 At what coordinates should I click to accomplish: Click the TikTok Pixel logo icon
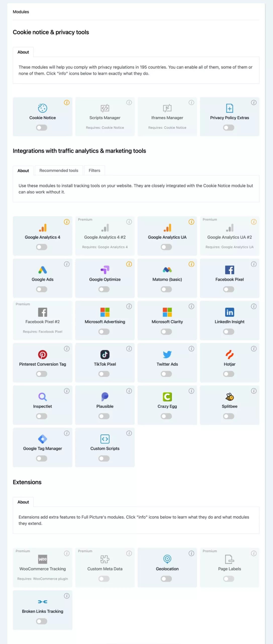pyautogui.click(x=105, y=354)
